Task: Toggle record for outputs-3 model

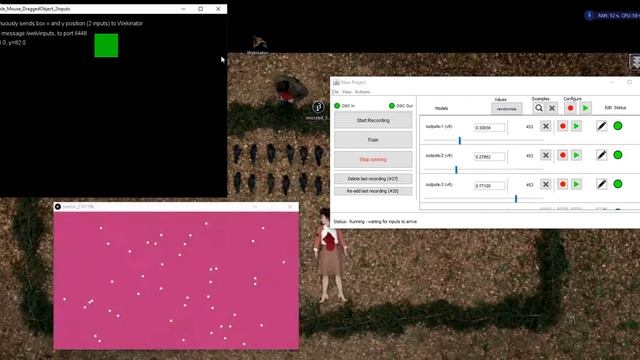Action: coord(562,184)
